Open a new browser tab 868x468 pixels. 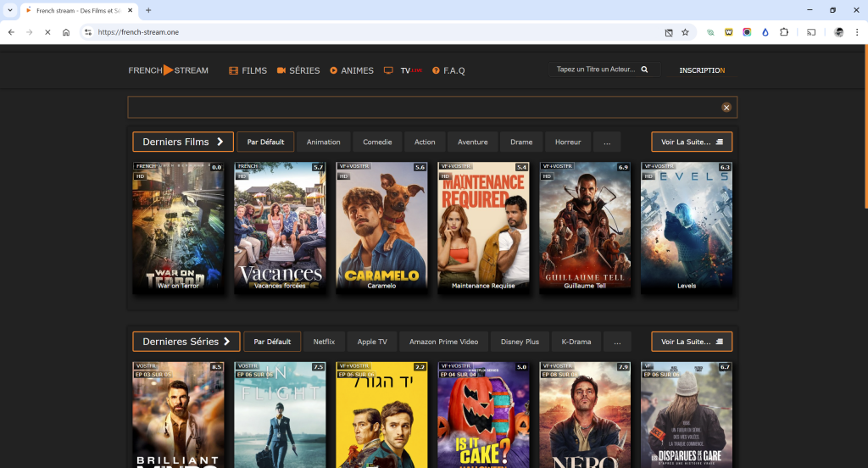coord(148,10)
